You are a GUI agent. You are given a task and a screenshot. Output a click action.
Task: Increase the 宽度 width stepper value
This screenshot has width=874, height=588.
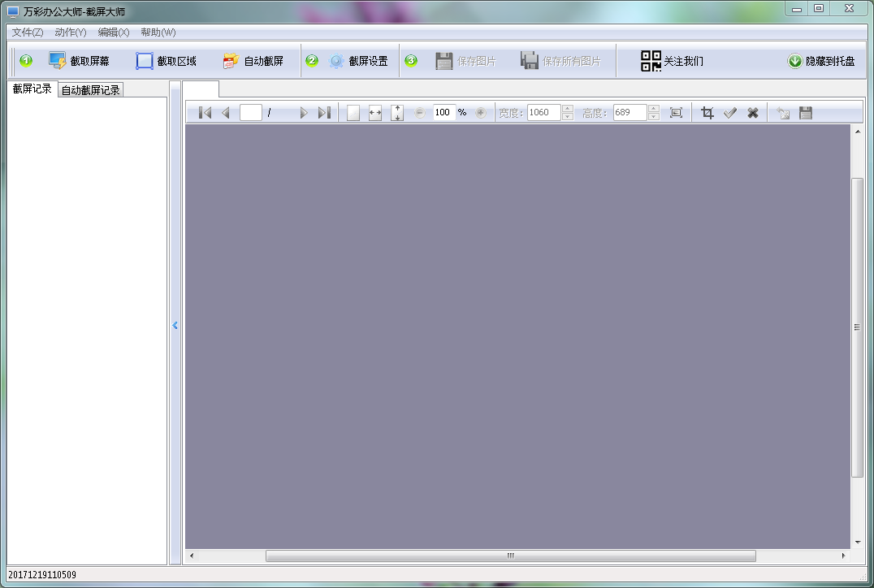tap(568, 109)
